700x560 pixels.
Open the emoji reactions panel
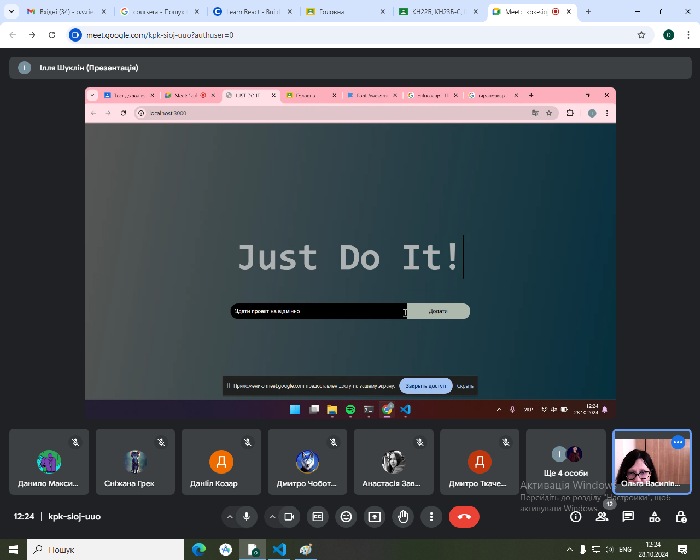point(346,516)
